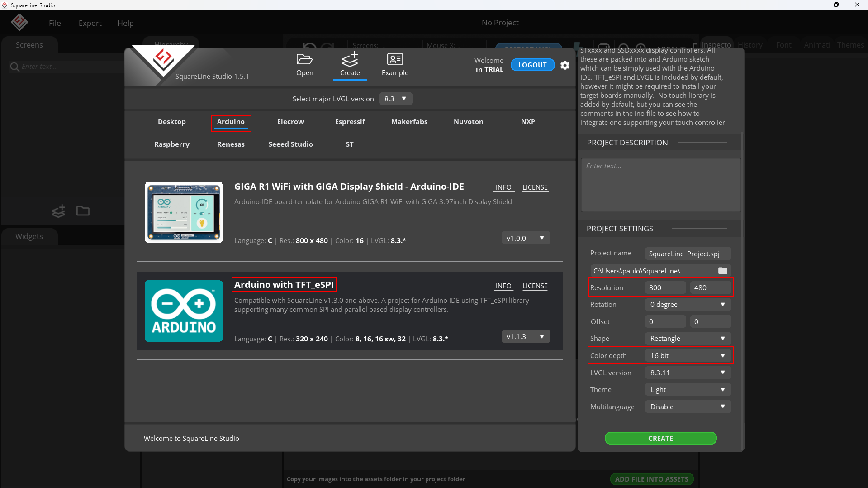Click the LOGOUT button
868x488 pixels.
[x=532, y=65]
